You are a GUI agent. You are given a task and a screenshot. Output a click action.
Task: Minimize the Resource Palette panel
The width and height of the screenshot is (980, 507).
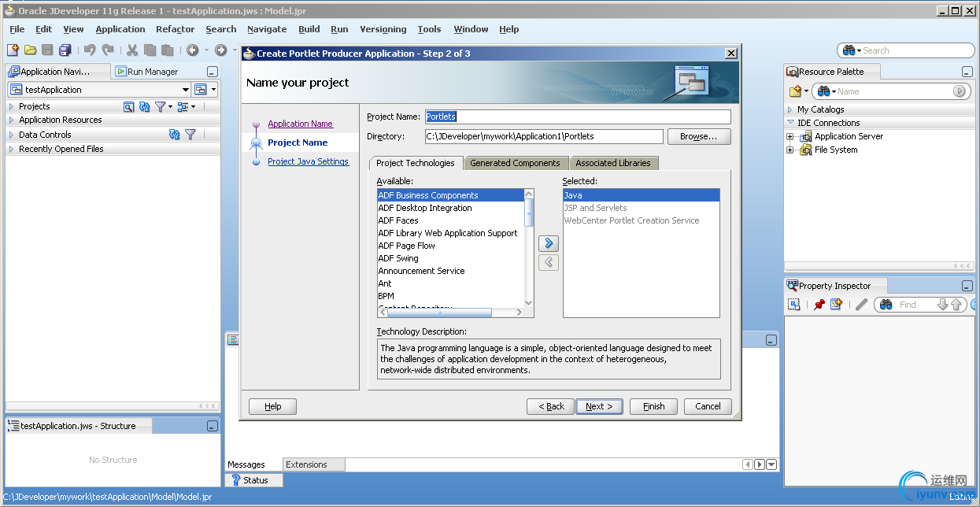967,72
